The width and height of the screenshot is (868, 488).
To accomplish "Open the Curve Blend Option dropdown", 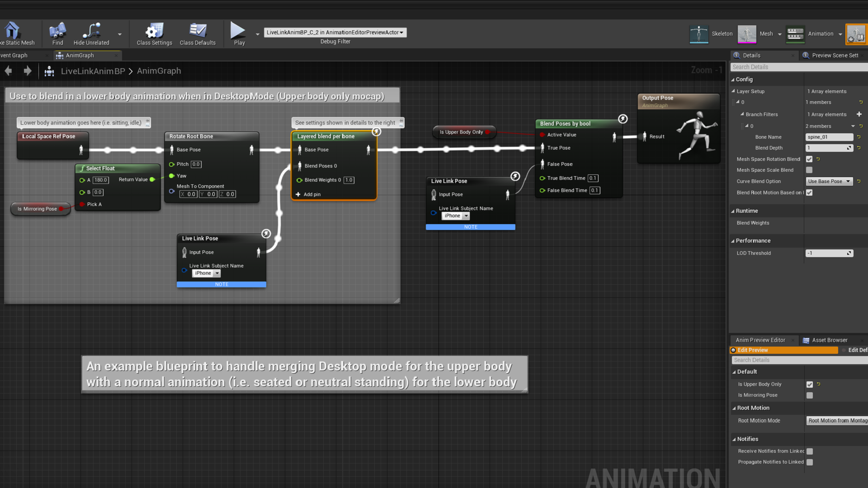I will pos(829,181).
